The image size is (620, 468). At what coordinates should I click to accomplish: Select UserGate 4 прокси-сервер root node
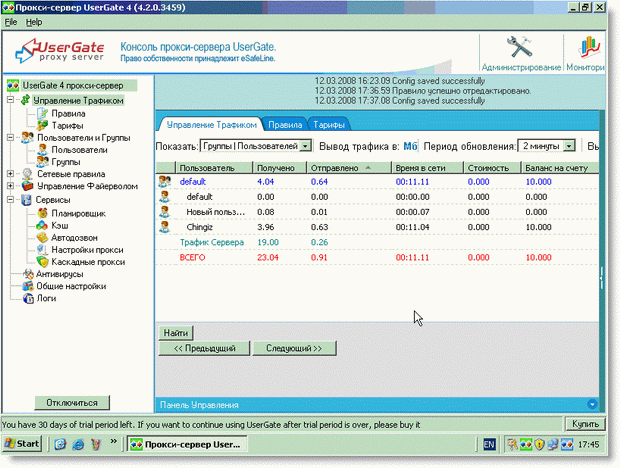pos(72,85)
